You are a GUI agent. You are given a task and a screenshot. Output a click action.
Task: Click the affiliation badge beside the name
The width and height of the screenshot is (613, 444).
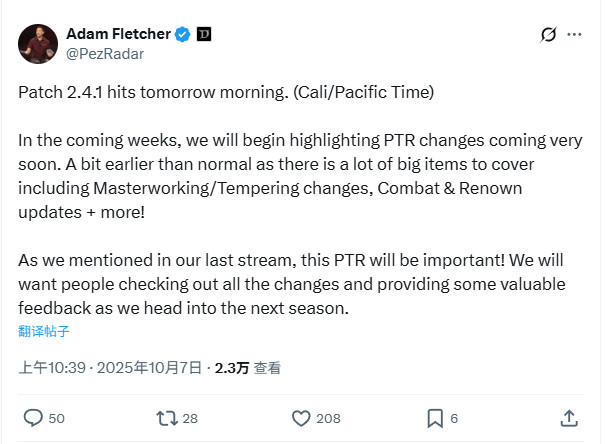(x=203, y=35)
